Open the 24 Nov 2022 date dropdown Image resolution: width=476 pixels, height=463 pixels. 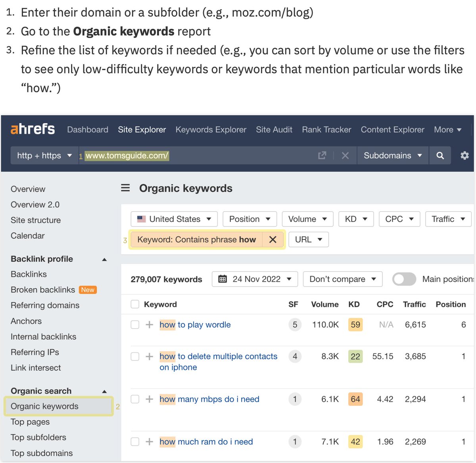click(255, 279)
